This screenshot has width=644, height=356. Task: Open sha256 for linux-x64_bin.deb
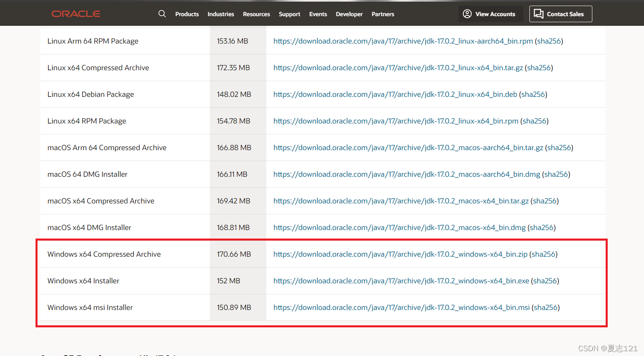(533, 94)
